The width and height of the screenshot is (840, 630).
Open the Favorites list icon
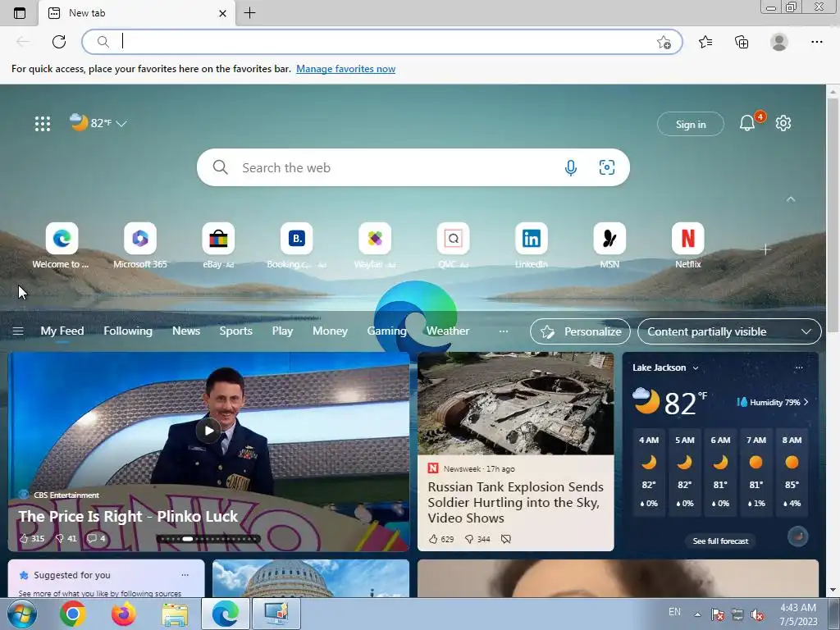point(705,42)
